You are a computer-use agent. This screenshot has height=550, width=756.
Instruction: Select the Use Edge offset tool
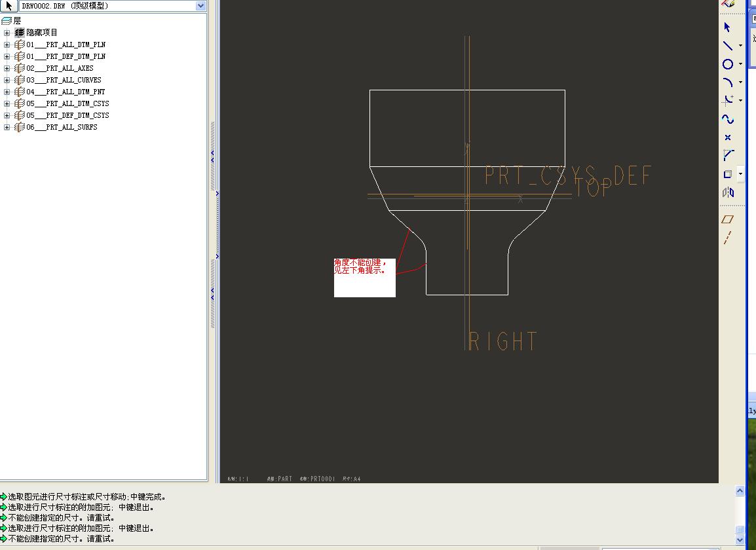click(728, 174)
